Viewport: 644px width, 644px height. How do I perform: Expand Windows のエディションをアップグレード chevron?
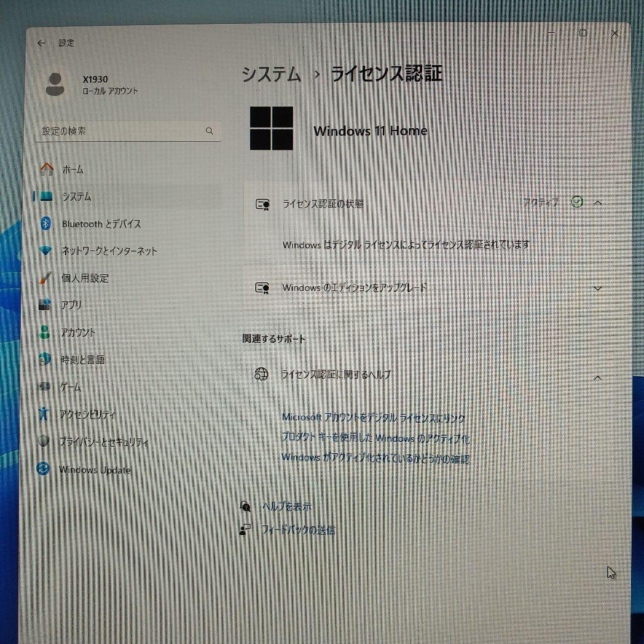click(598, 289)
